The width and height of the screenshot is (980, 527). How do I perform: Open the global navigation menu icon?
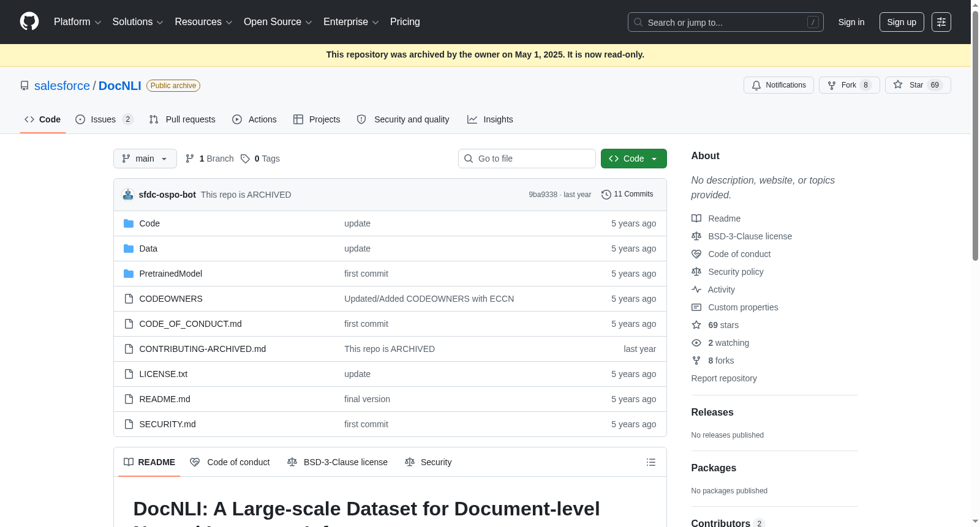point(941,22)
